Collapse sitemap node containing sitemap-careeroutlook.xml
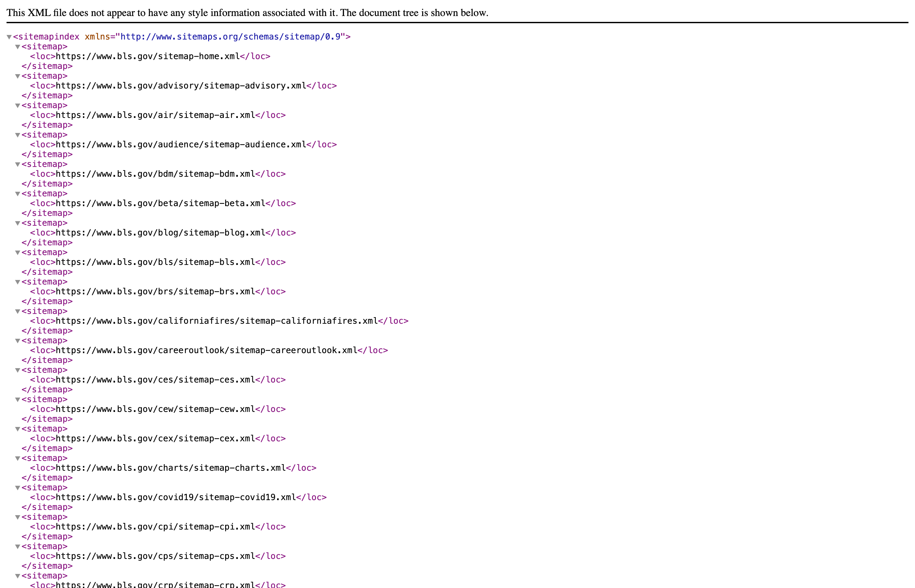Viewport: 915px width, 588px height. [x=18, y=341]
